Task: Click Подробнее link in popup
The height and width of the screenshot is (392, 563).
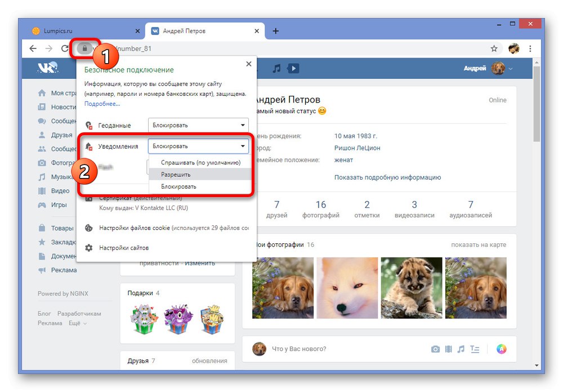Action: pyautogui.click(x=102, y=104)
